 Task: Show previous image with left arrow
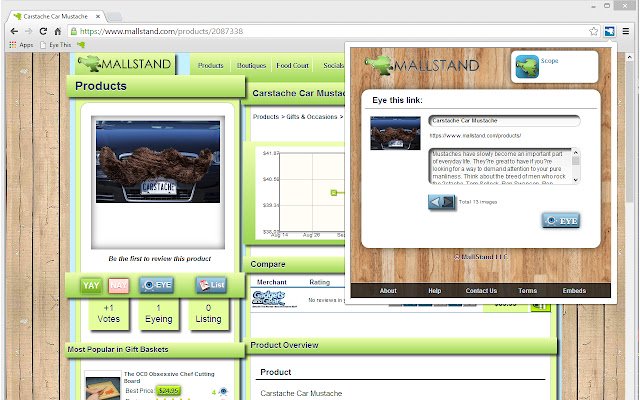435,202
